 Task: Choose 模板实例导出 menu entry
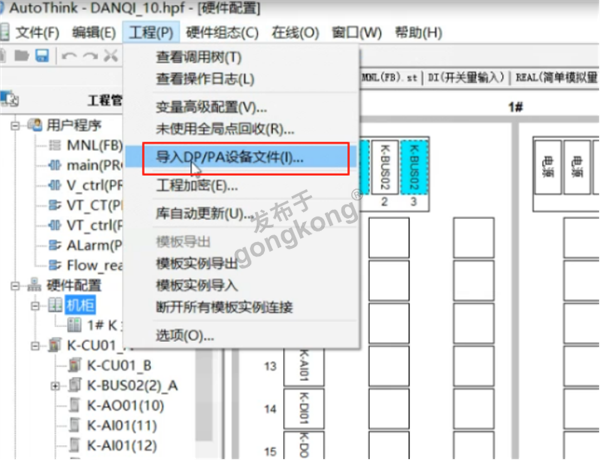[x=241, y=264]
